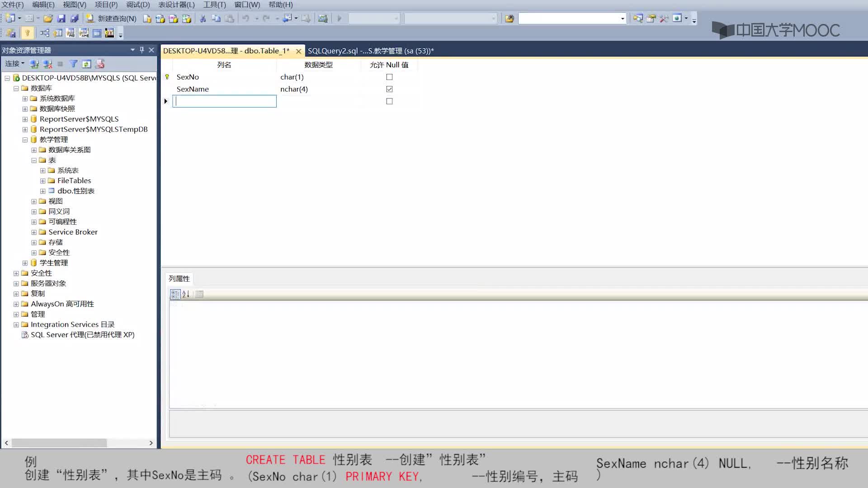
Task: Collapse the 教学管理 database node
Action: tap(25, 140)
